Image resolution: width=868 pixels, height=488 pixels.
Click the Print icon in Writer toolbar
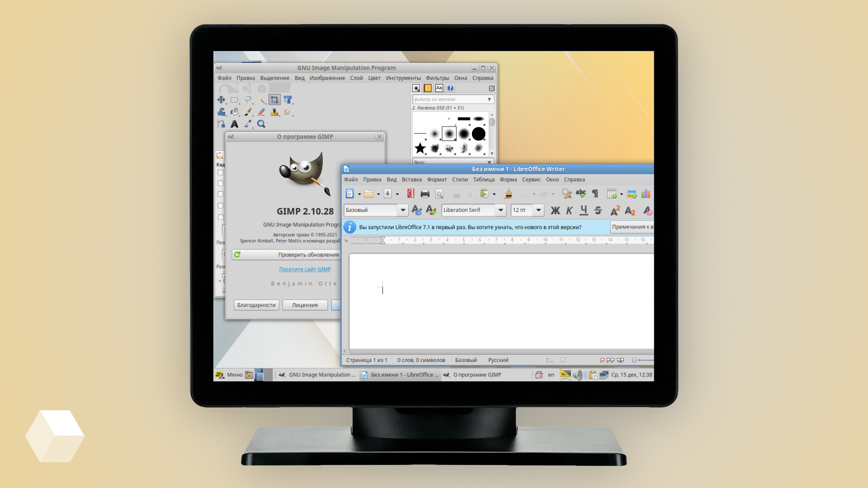pyautogui.click(x=425, y=194)
